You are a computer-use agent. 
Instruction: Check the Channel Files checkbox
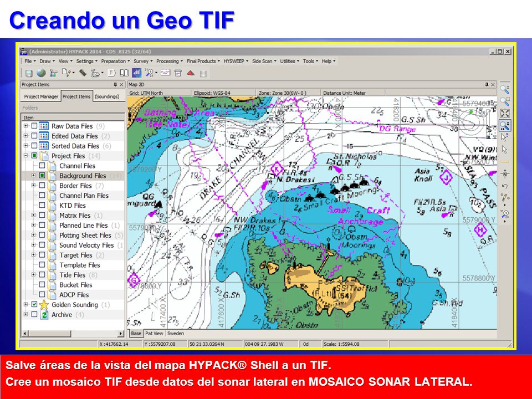[42, 166]
